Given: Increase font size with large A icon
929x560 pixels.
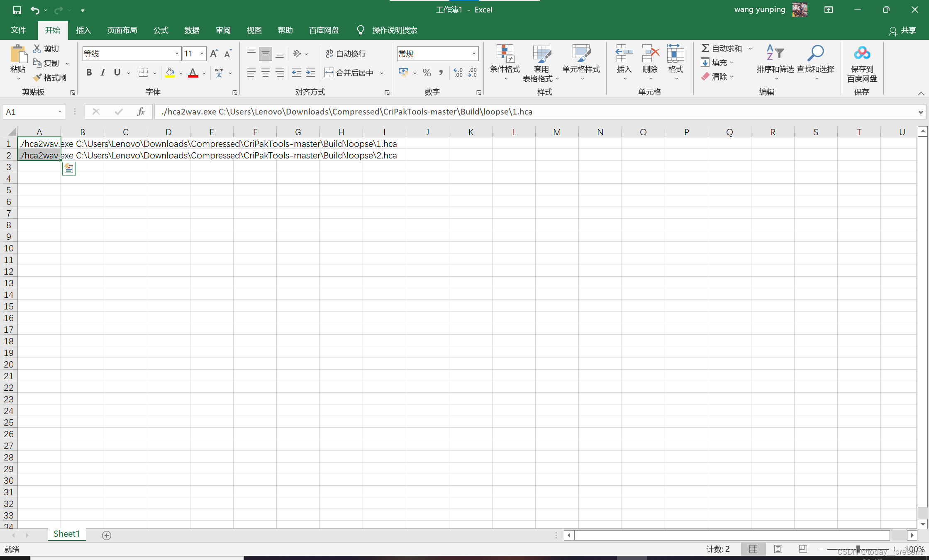Looking at the screenshot, I should click(214, 54).
